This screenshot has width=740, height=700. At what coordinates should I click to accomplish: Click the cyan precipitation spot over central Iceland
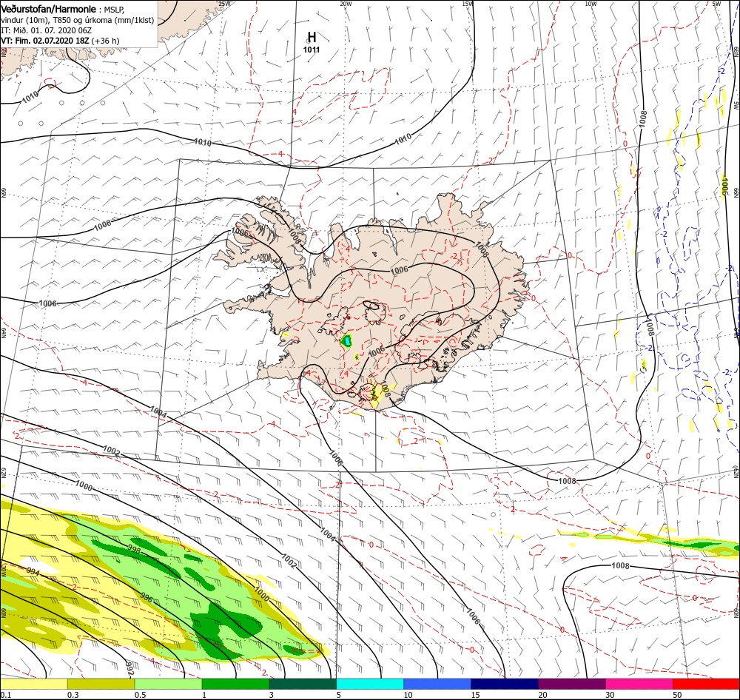point(347,340)
